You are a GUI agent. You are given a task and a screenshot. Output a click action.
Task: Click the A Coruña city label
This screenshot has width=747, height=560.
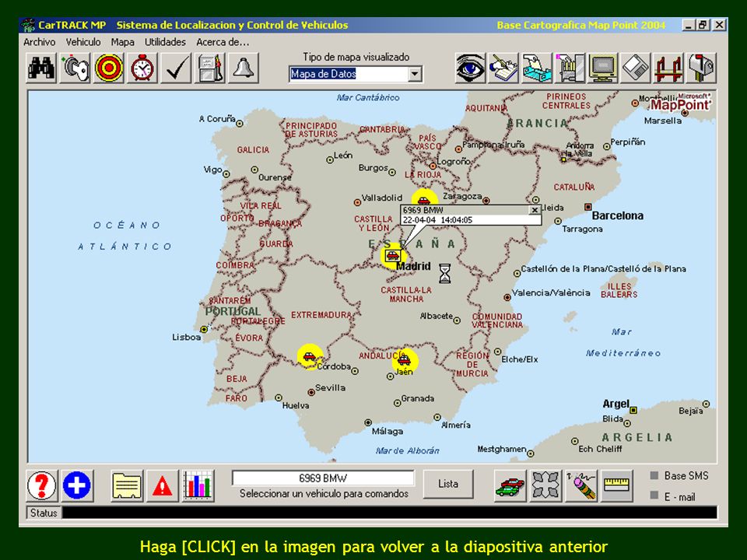217,118
